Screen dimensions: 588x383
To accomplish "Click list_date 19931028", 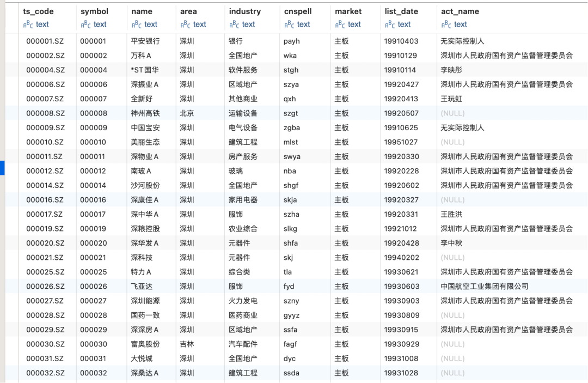I will 401,373.
